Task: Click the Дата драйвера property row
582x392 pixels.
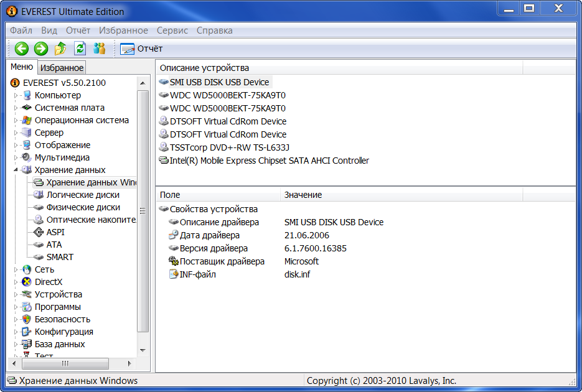Action: [x=210, y=235]
